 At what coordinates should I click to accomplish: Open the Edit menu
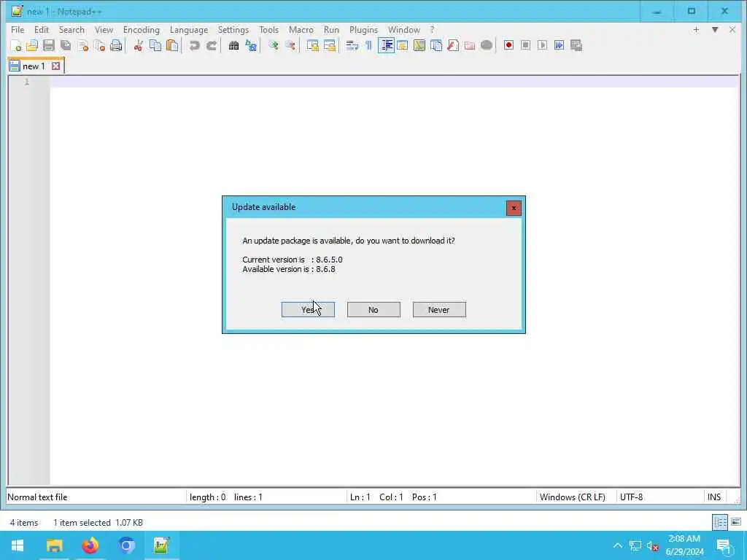(42, 29)
